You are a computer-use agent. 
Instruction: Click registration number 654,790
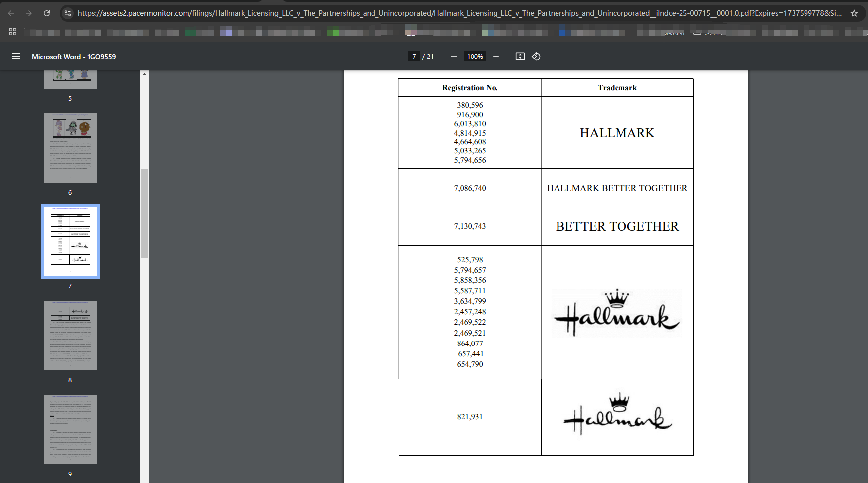click(x=470, y=364)
